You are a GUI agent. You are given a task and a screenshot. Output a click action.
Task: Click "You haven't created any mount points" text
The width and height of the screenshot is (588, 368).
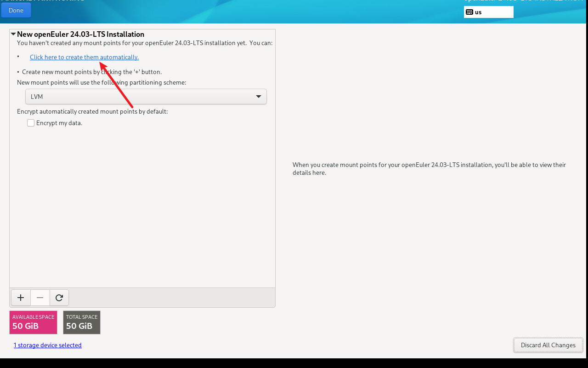tap(145, 43)
